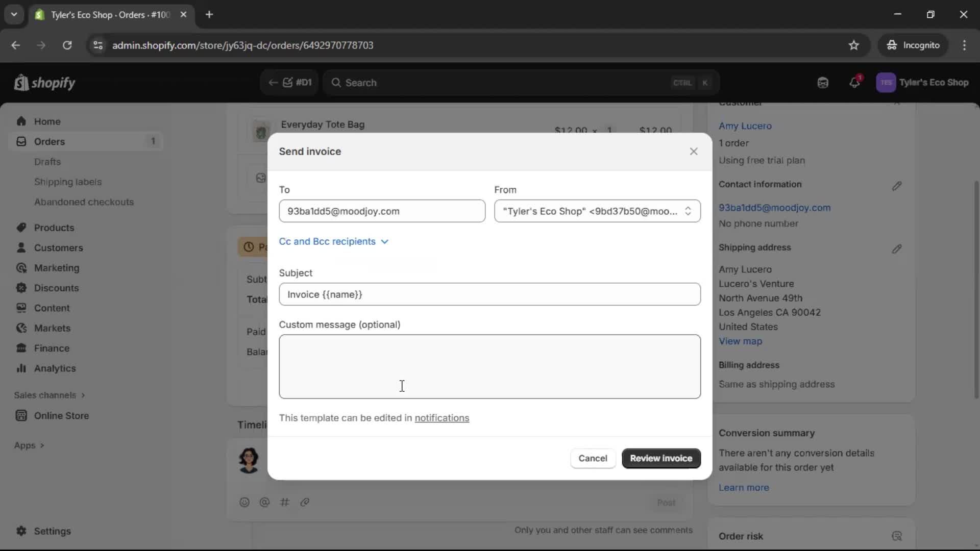Insert a hashtag in the comment box
Viewport: 980px width, 551px height.
[x=285, y=503]
